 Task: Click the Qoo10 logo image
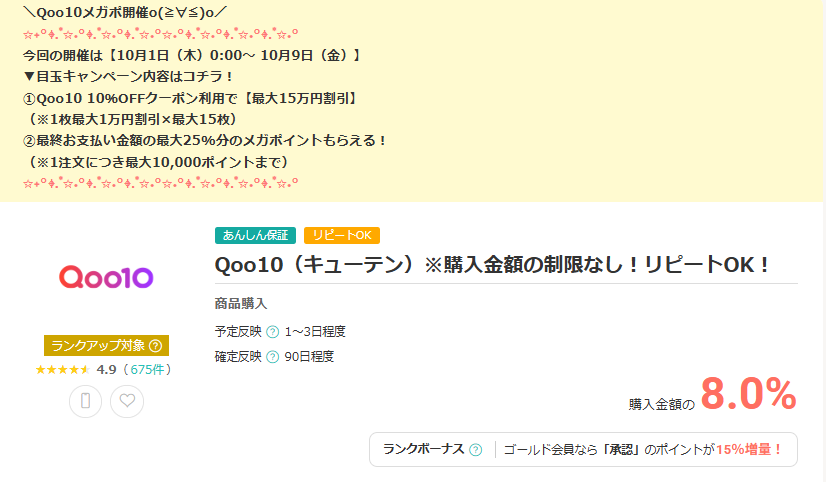pos(106,277)
